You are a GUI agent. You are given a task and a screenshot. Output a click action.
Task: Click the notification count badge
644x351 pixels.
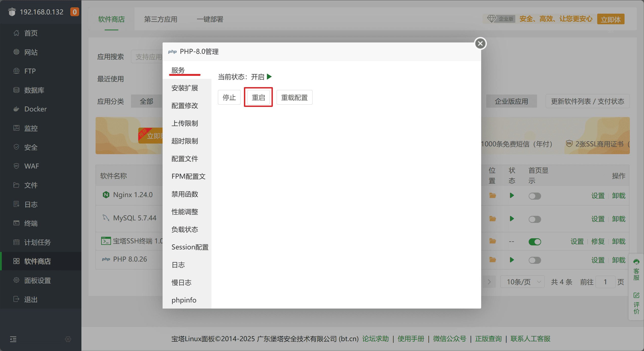[75, 12]
